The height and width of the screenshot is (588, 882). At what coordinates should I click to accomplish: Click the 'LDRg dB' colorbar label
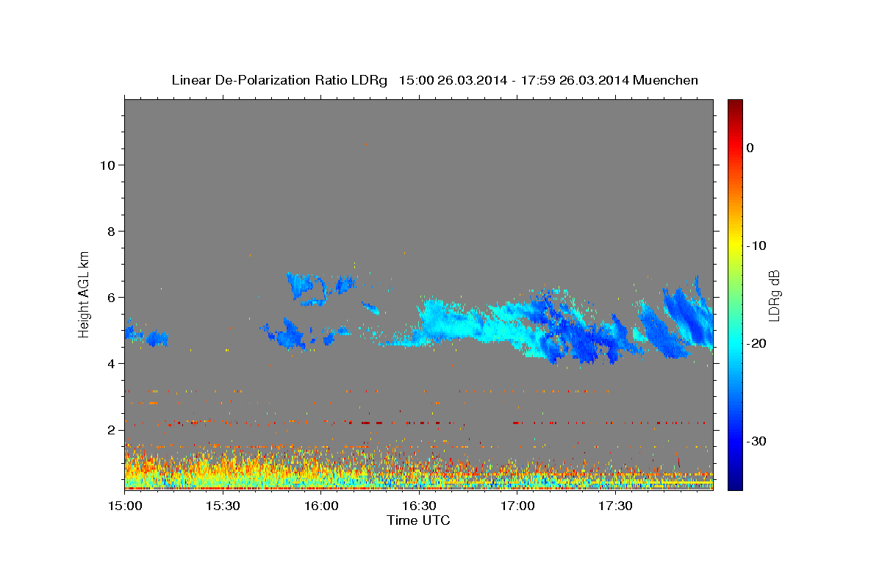point(774,295)
